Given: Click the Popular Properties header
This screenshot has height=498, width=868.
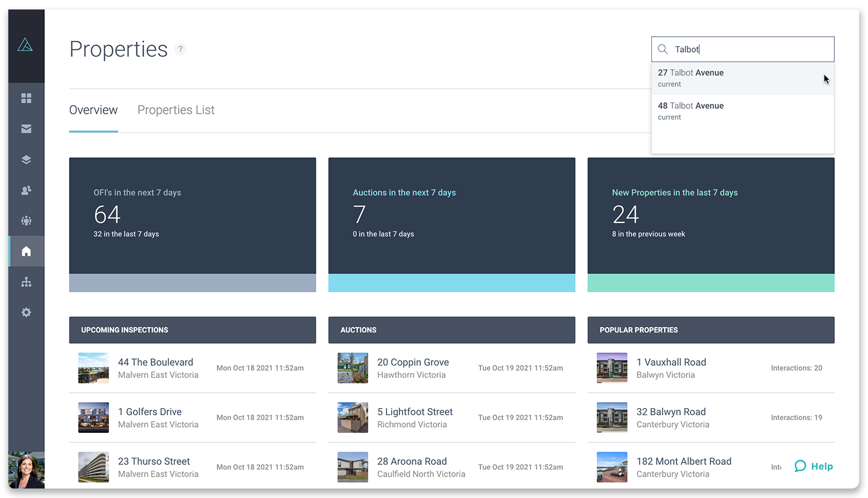Looking at the screenshot, I should (x=711, y=330).
